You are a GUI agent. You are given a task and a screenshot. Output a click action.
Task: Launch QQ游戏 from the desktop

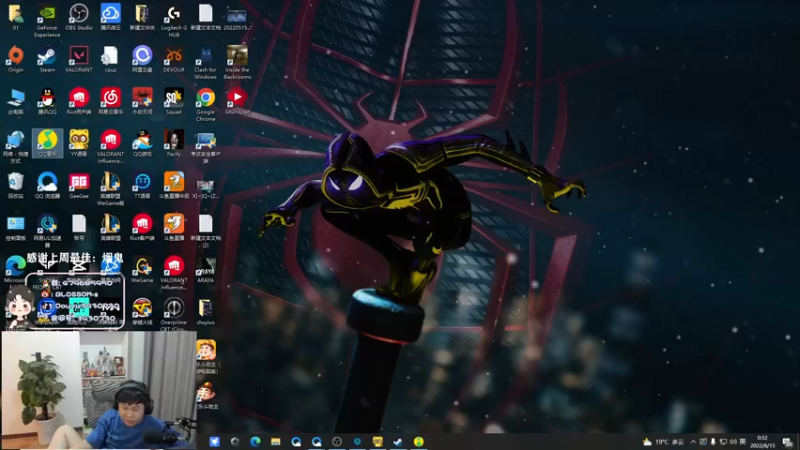click(x=142, y=143)
